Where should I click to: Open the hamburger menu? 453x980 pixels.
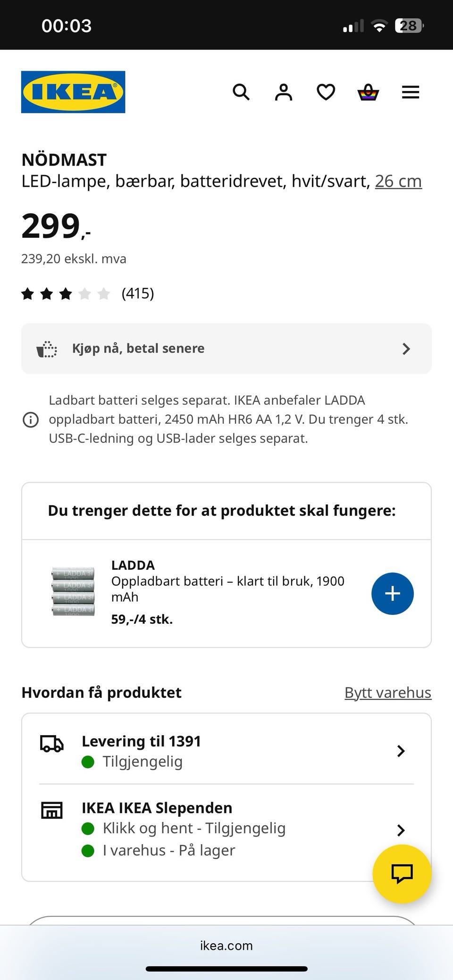411,92
